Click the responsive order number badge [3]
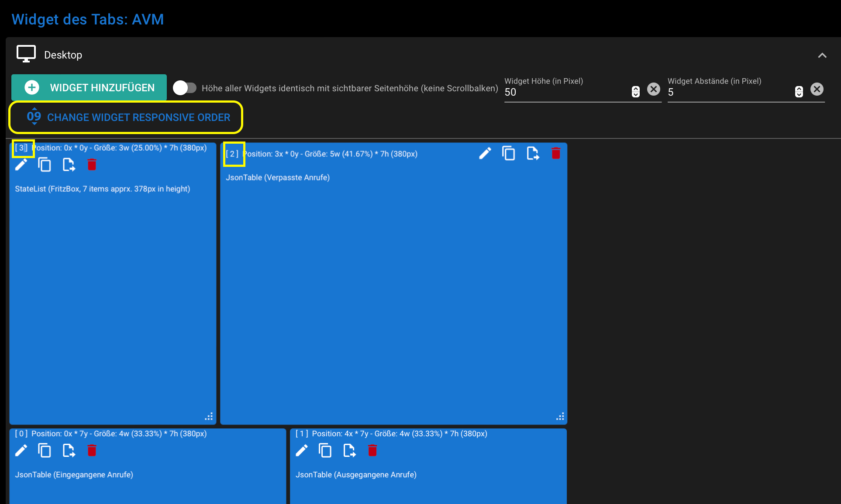This screenshot has width=841, height=504. (21, 149)
